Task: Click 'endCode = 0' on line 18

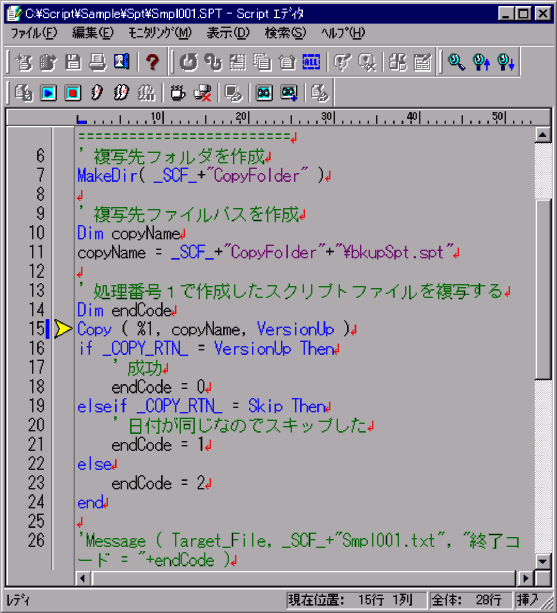Action: point(158,387)
